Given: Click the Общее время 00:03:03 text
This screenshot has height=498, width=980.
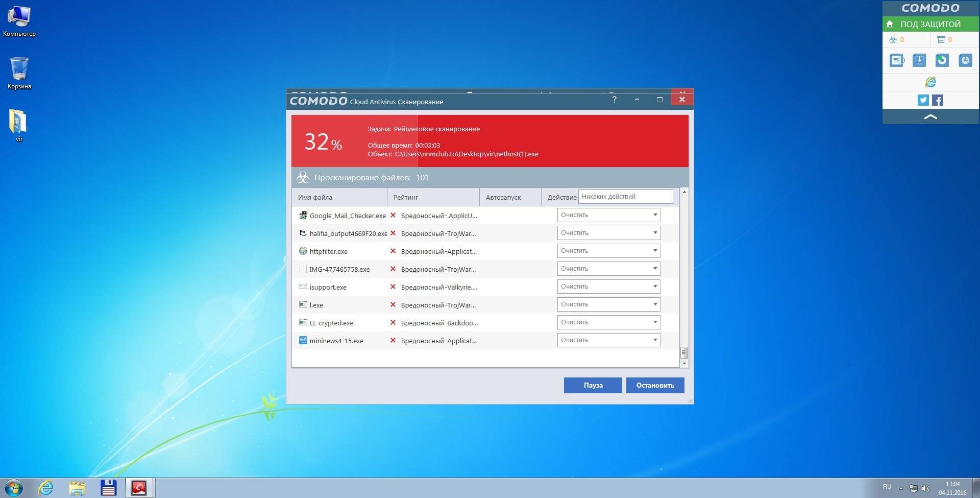Looking at the screenshot, I should (x=404, y=145).
